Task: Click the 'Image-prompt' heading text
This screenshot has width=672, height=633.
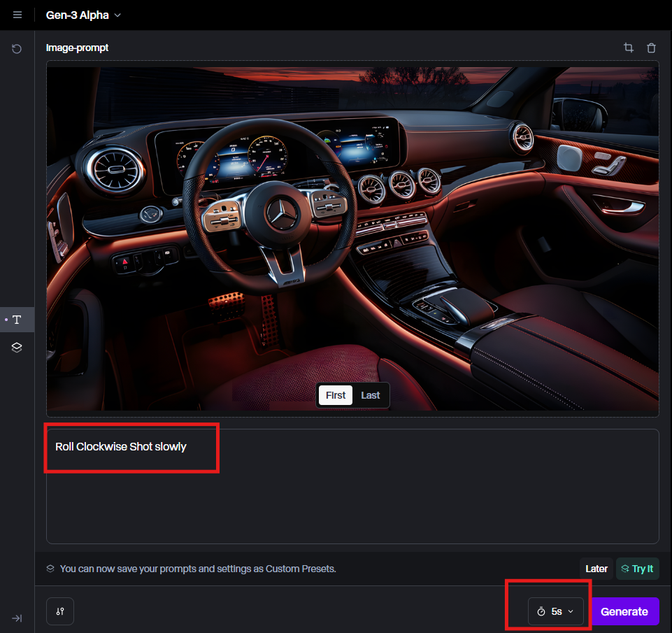Action: [77, 48]
